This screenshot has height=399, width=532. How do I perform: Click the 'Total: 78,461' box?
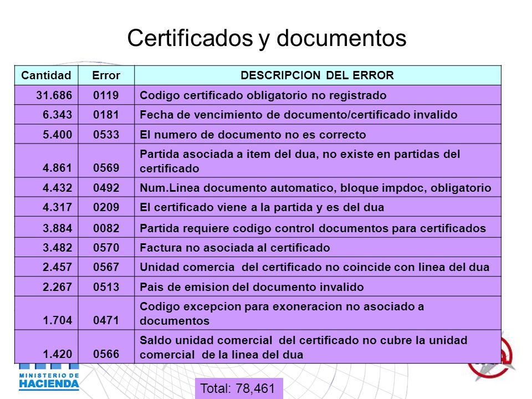[239, 388]
